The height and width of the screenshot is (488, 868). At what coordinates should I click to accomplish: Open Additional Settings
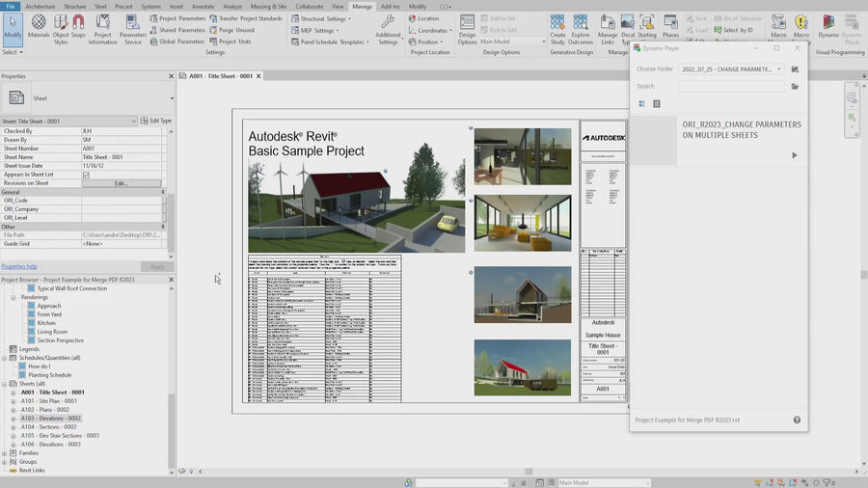point(388,30)
